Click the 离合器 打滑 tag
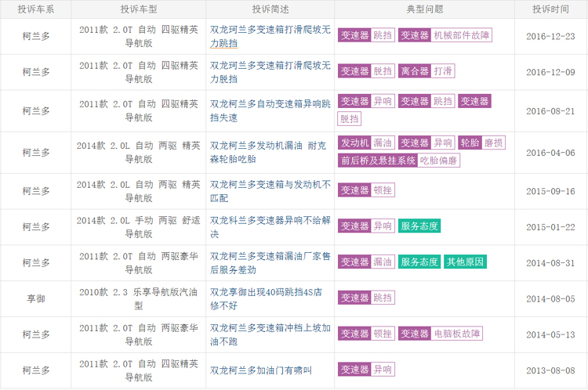The height and width of the screenshot is (390, 588). click(x=426, y=71)
